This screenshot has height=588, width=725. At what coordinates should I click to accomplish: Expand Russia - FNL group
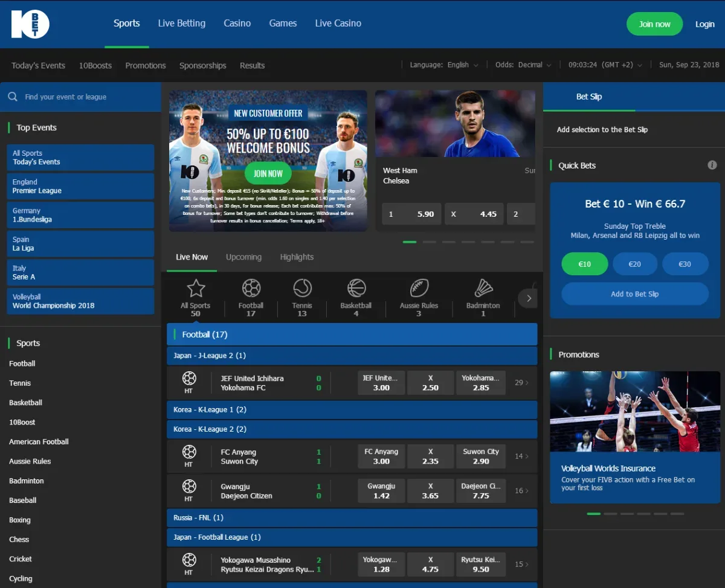click(352, 518)
